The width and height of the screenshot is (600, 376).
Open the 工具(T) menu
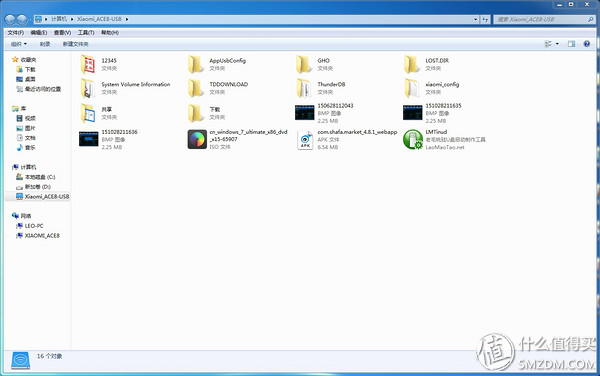coord(86,33)
